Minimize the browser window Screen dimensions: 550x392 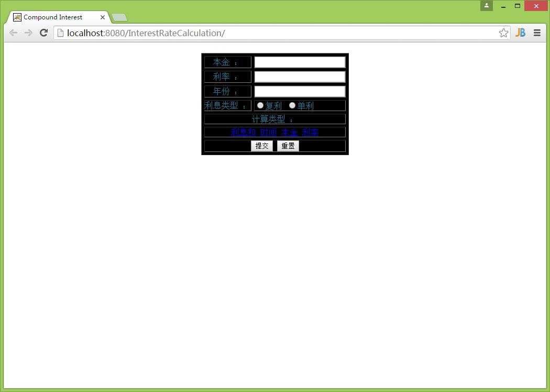503,6
